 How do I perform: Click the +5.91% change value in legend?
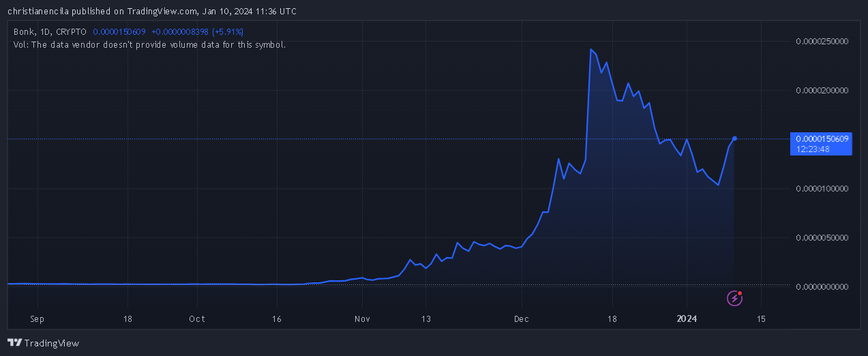tap(227, 31)
